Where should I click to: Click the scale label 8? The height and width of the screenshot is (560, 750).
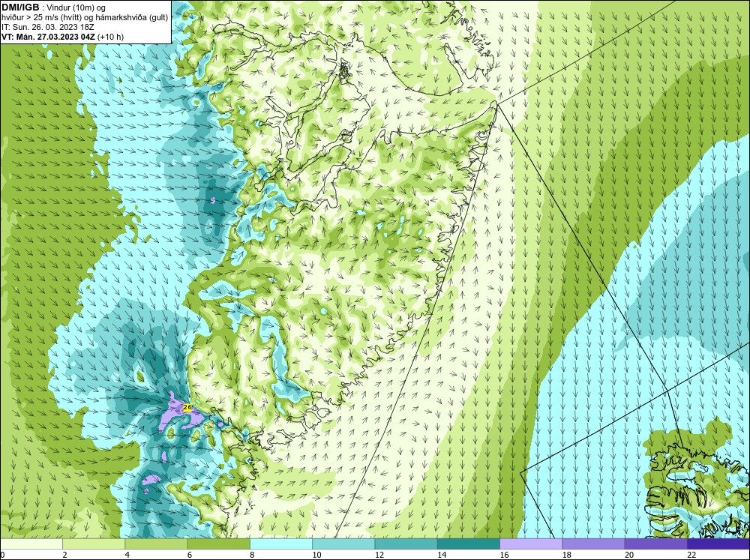point(252,555)
